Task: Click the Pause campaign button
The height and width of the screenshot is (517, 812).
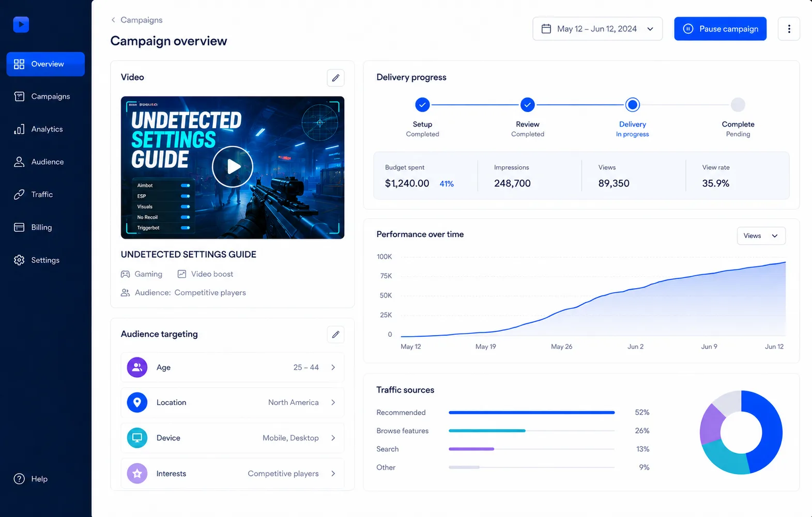Action: tap(720, 29)
